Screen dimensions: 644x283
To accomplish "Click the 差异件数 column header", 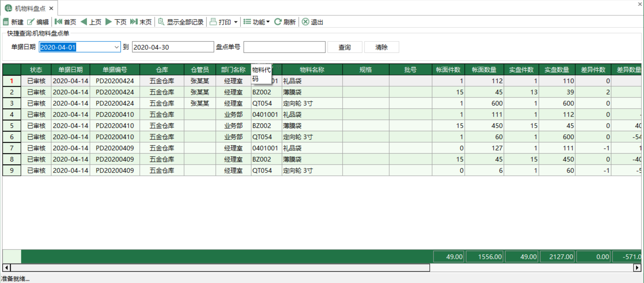I will (593, 70).
